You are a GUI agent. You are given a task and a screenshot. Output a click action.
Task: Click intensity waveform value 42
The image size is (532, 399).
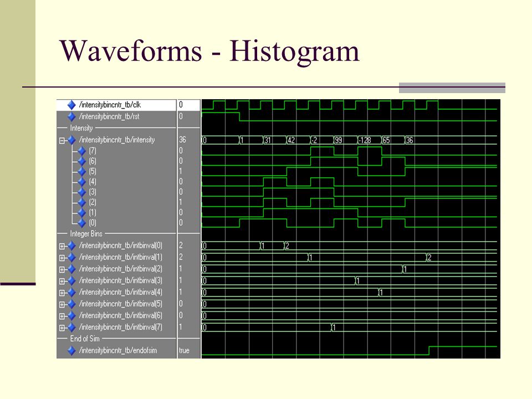291,140
